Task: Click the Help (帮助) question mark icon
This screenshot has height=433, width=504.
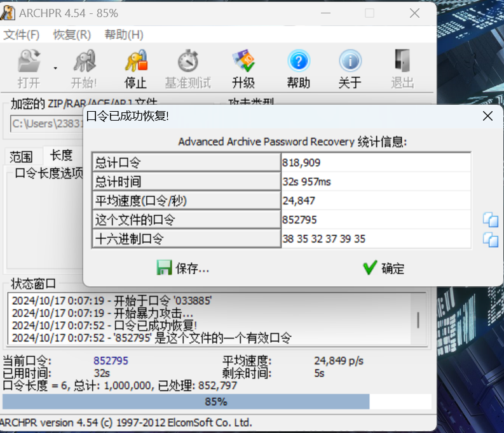Action: [299, 61]
